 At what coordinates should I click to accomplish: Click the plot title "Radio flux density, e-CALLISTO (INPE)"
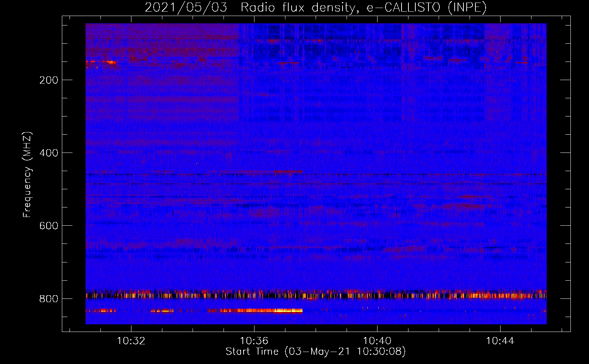pos(364,7)
